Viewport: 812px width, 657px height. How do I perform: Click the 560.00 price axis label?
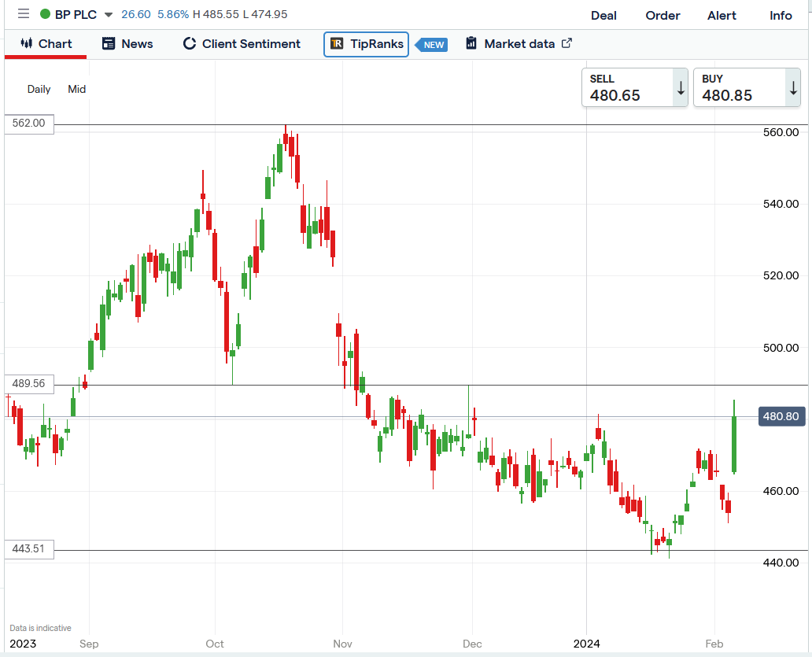[x=781, y=132]
